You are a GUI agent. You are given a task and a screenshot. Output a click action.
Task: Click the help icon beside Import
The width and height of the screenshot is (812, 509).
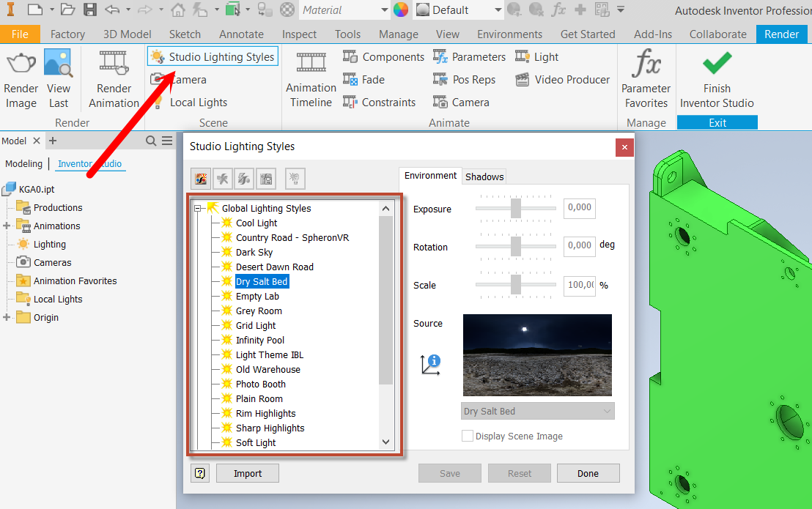(x=200, y=473)
